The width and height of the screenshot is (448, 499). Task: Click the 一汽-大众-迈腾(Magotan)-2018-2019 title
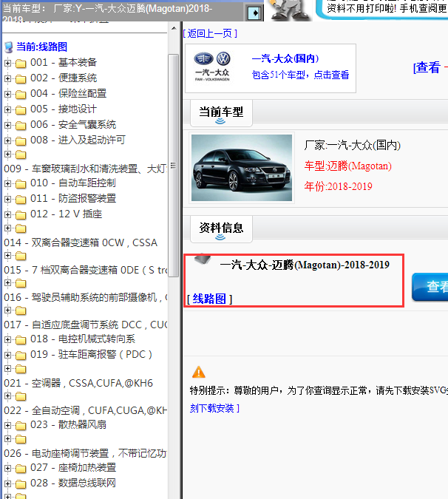click(x=305, y=265)
